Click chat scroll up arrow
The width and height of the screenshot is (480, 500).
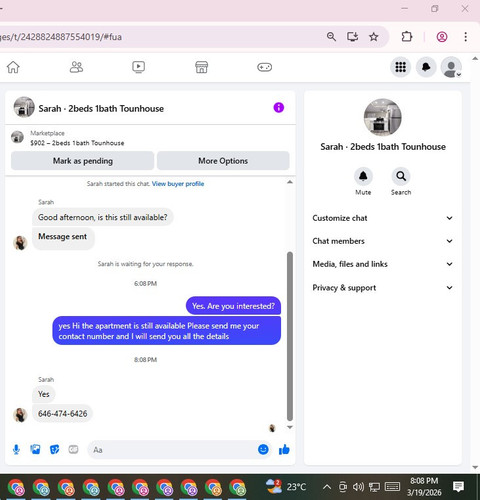click(290, 182)
